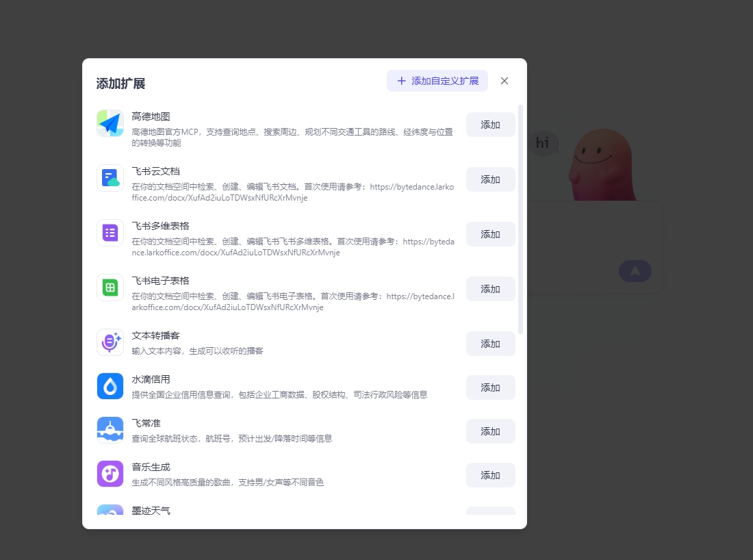Add the 高德地图 extension

[490, 125]
